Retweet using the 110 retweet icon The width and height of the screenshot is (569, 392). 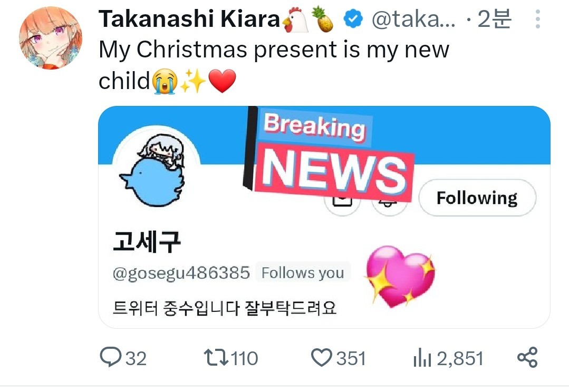pyautogui.click(x=216, y=358)
